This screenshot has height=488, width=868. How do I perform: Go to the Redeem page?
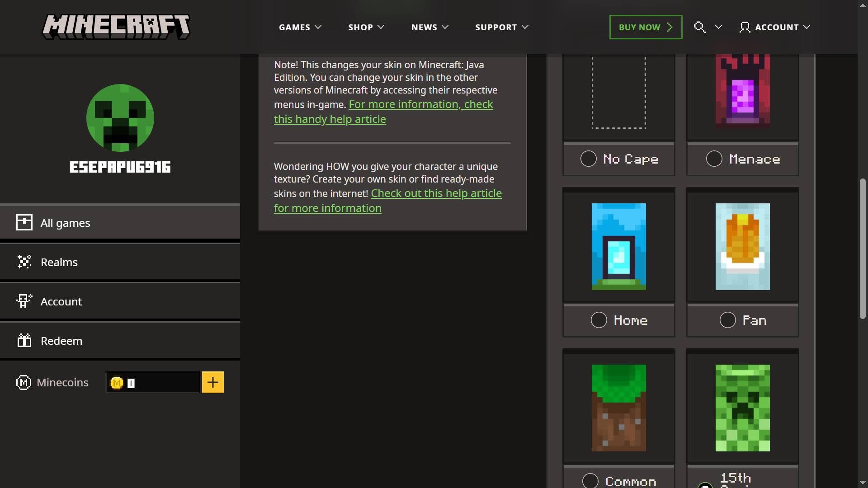pyautogui.click(x=120, y=340)
